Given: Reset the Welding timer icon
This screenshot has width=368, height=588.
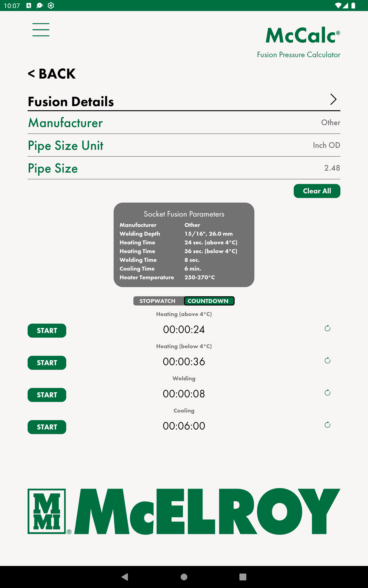Looking at the screenshot, I should coord(327,392).
